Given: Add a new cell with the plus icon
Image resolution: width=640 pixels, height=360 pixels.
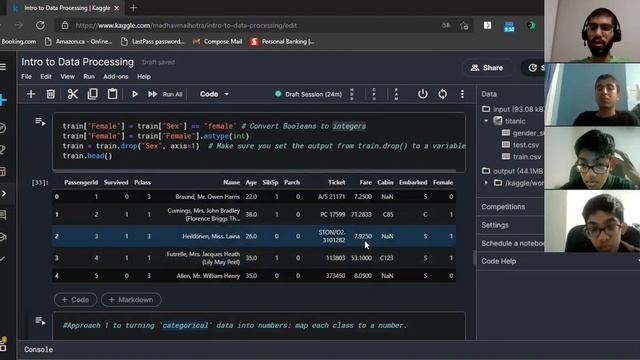Looking at the screenshot, I should point(31,94).
